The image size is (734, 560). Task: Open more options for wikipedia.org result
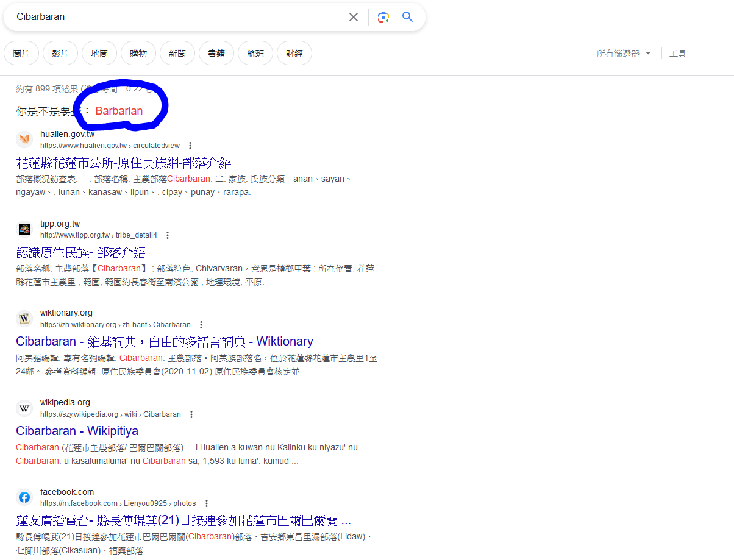pos(191,414)
